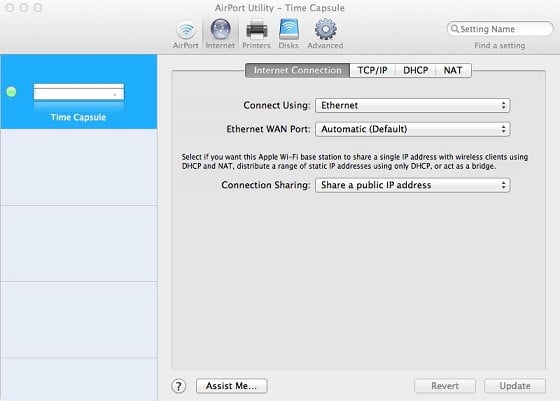Open the Connect Using dropdown
This screenshot has width=560, height=401.
412,105
